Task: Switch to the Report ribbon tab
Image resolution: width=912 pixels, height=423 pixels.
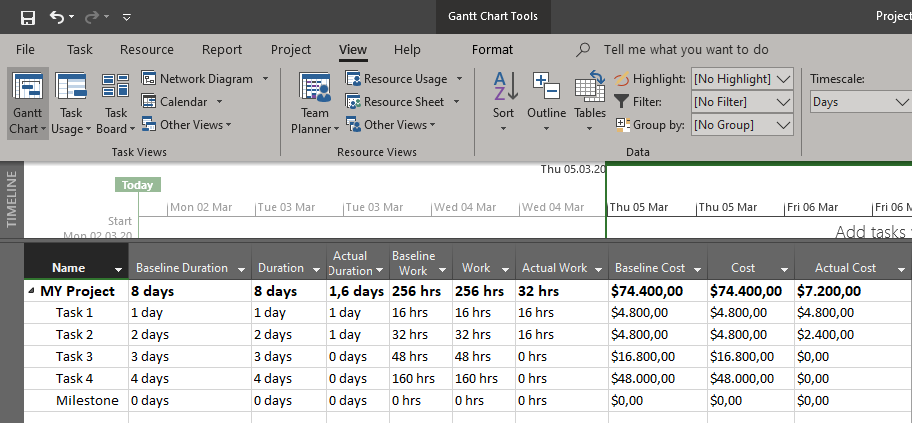Action: pyautogui.click(x=221, y=50)
